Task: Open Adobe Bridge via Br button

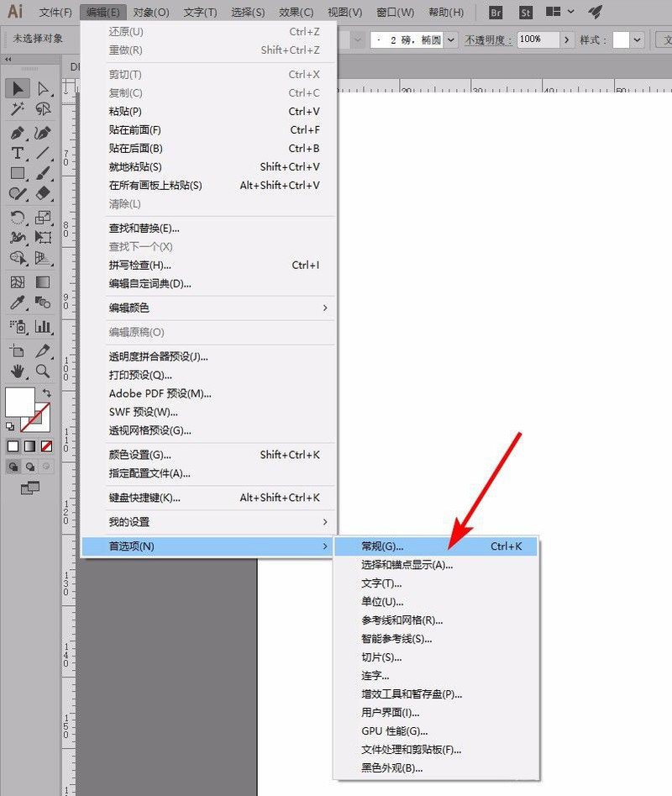Action: [496, 12]
